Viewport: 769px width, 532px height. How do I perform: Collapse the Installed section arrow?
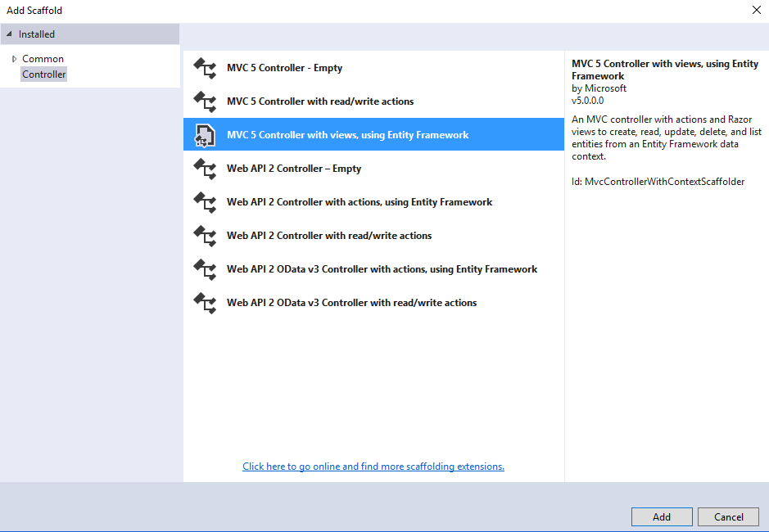(x=9, y=34)
